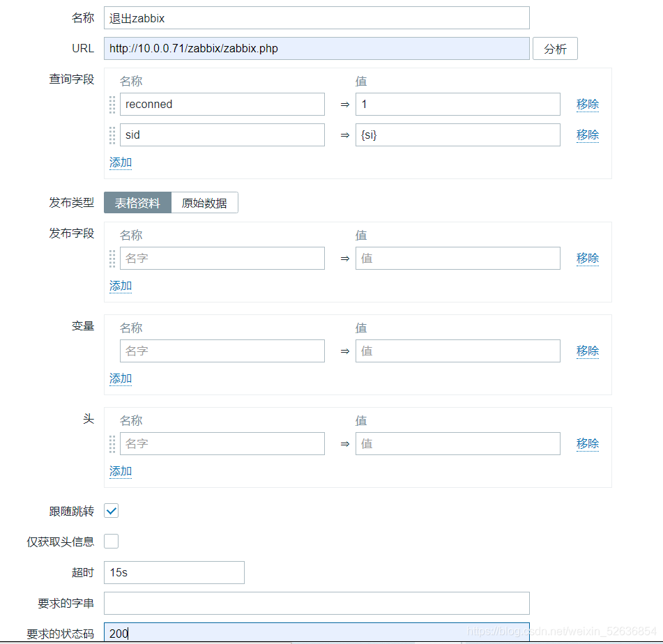Select 表格资料 publish type
Screen dimensions: 663x644
[x=137, y=203]
